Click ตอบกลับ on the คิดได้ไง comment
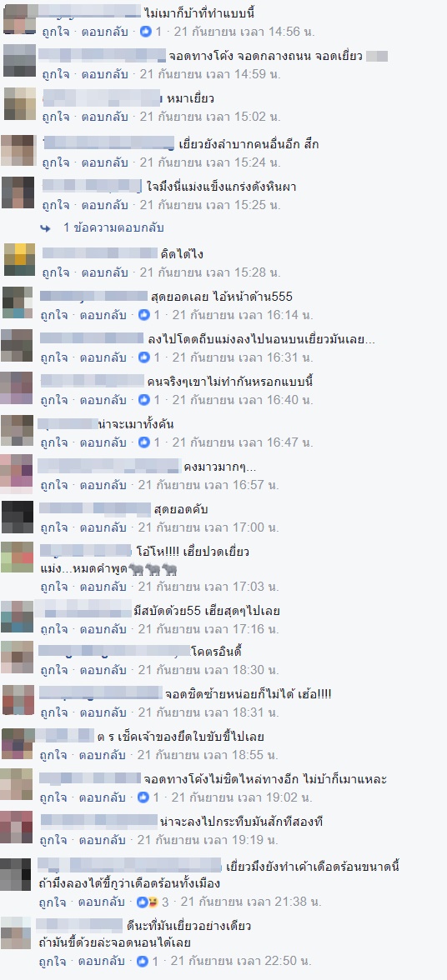The image size is (447, 980). [x=104, y=272]
